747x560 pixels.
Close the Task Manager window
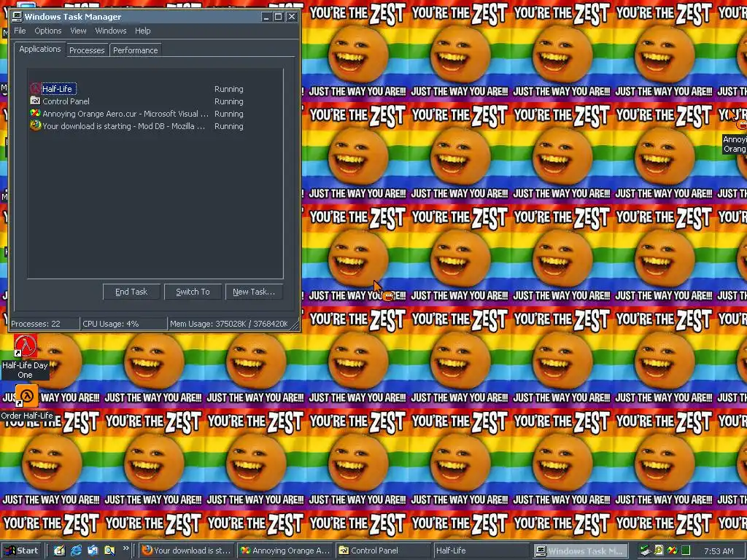coord(292,17)
